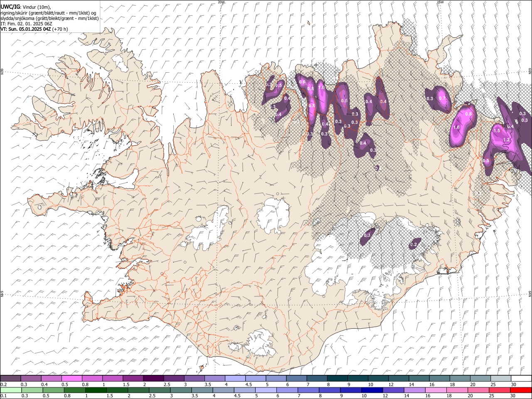Select the bright red 30 swatch on lower scale
532x399 pixels.
(521, 390)
